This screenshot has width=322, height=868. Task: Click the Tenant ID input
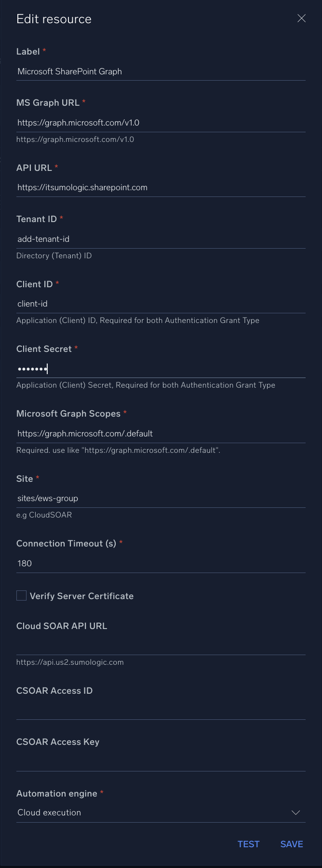pos(161,239)
